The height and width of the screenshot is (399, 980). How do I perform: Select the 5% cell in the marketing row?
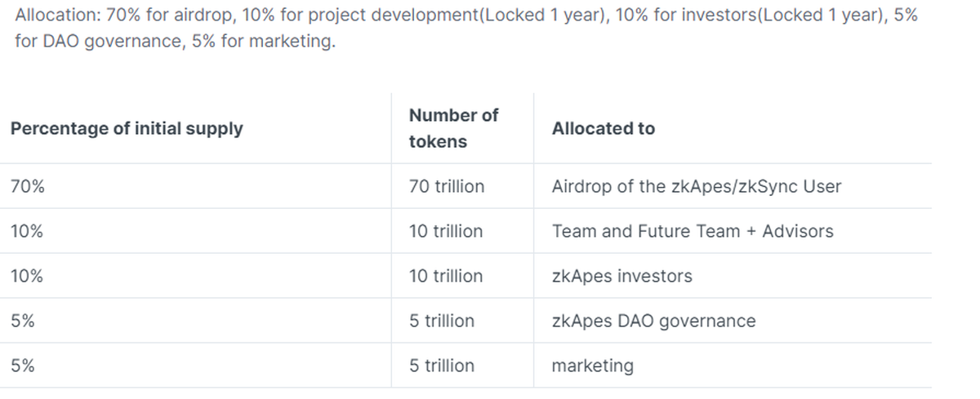[23, 366]
